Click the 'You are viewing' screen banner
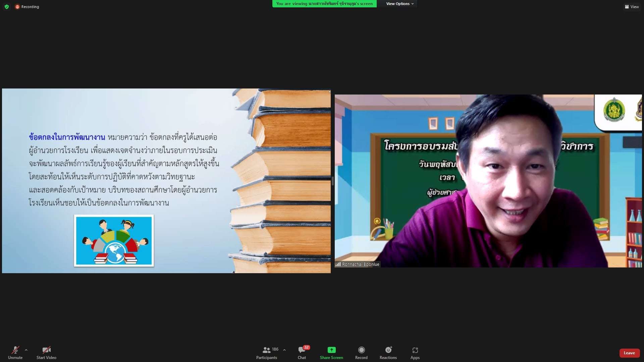This screenshot has width=644, height=362. (324, 4)
